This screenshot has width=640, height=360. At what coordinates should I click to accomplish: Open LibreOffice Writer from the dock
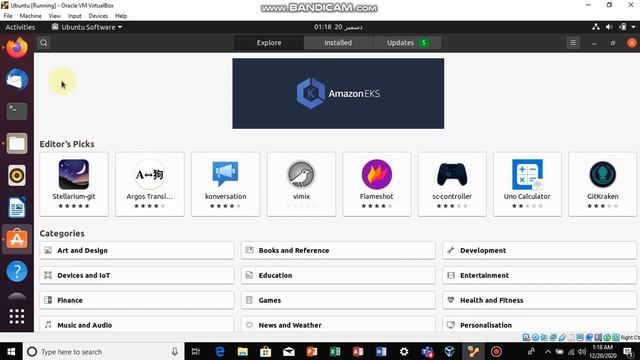tap(17, 207)
